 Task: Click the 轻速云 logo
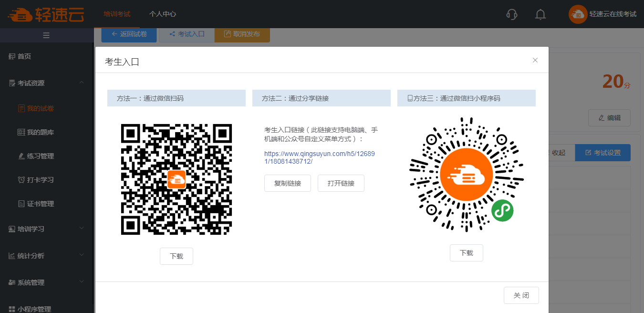coord(46,14)
